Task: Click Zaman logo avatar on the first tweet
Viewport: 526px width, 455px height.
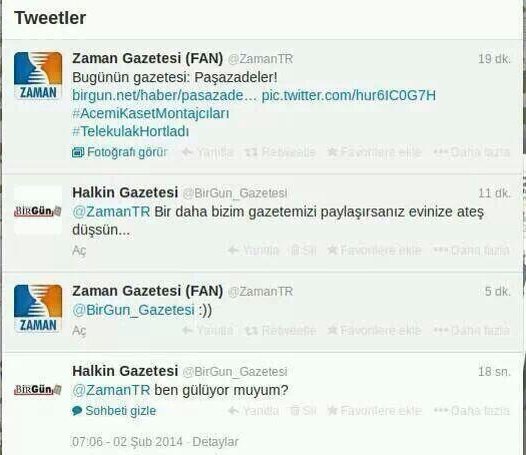Action: tap(38, 76)
